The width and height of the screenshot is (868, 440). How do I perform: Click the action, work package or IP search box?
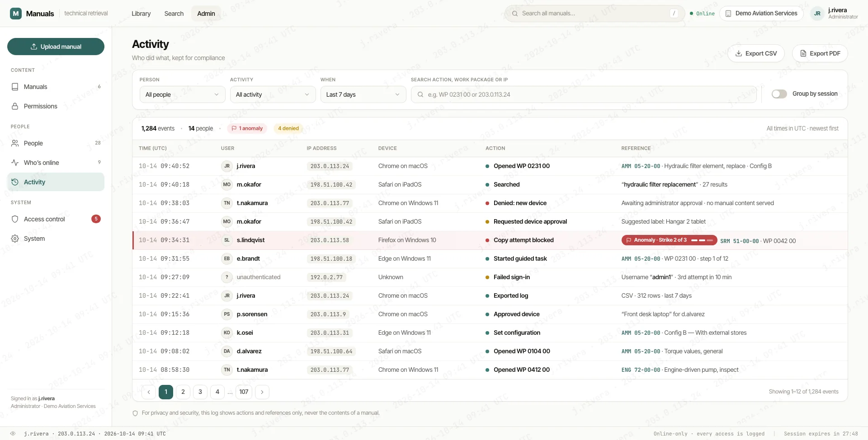(x=584, y=94)
